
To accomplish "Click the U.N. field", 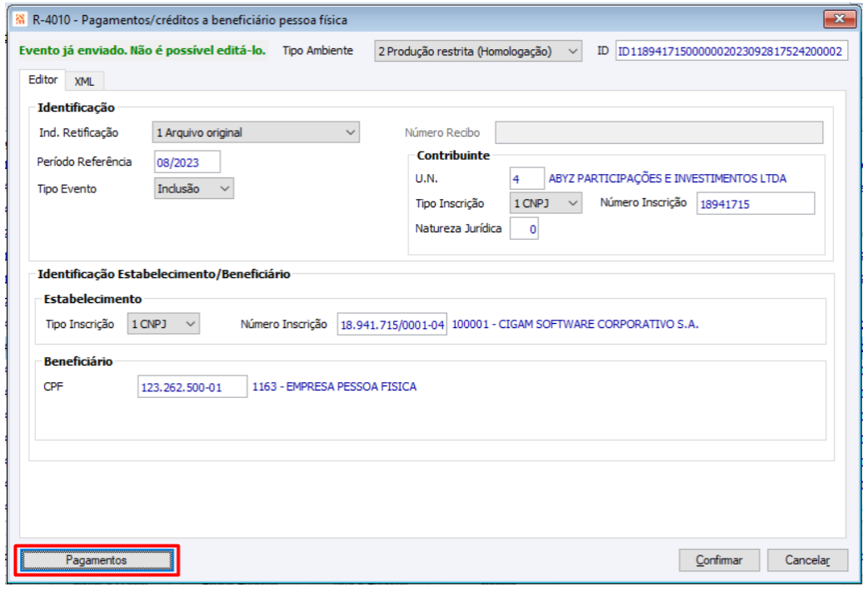I will click(527, 179).
